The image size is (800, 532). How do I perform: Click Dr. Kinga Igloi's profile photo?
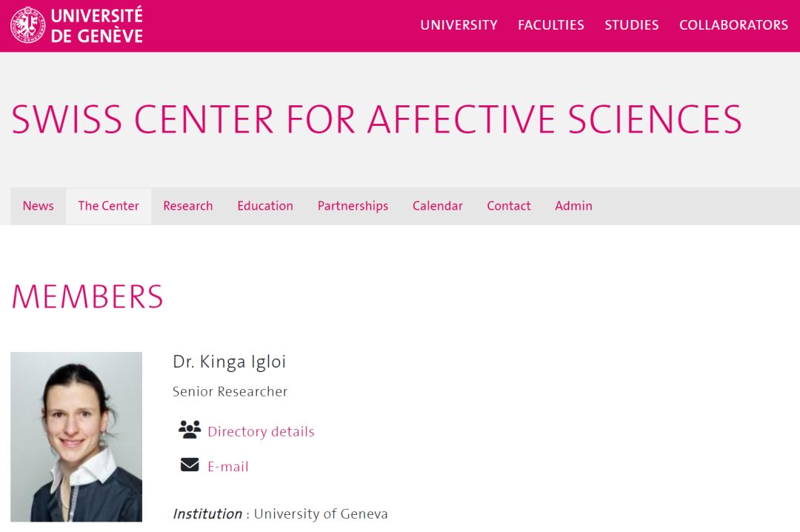click(76, 436)
